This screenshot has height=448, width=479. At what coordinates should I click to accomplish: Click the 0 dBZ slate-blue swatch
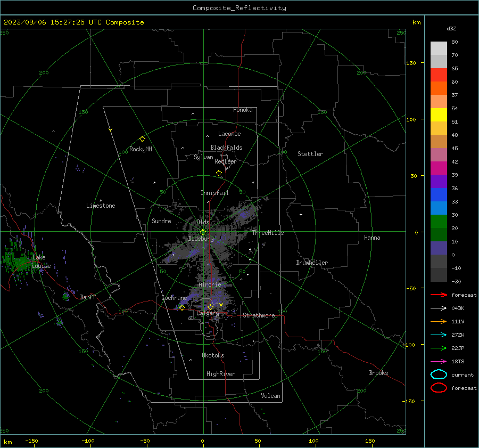439,248
